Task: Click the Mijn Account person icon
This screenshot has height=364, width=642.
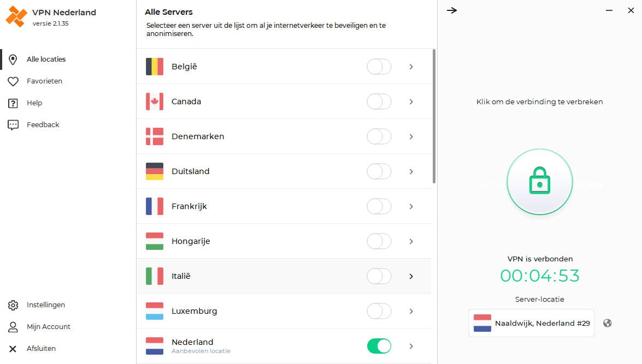Action: [x=13, y=326]
